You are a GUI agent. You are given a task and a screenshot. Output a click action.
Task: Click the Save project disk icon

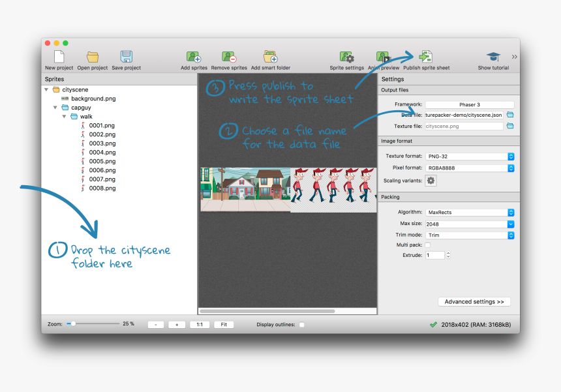point(127,57)
